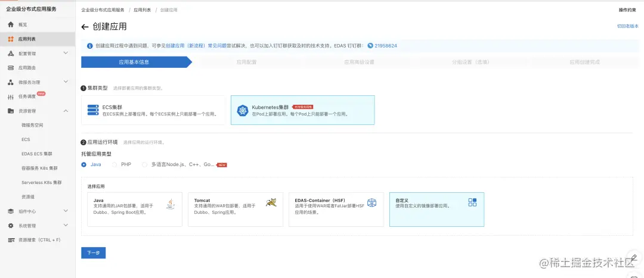Click the 应用创建完成 step tab

[584, 62]
